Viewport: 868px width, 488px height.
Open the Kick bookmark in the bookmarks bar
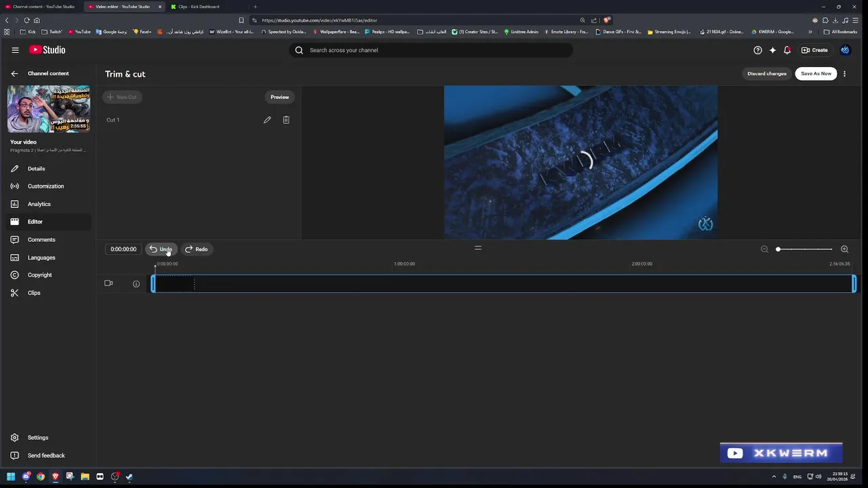28,32
